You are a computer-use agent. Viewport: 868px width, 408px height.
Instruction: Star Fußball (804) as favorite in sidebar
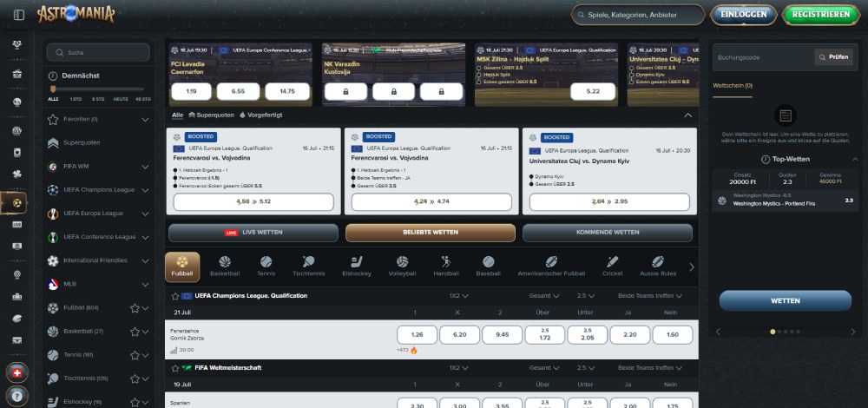(135, 308)
